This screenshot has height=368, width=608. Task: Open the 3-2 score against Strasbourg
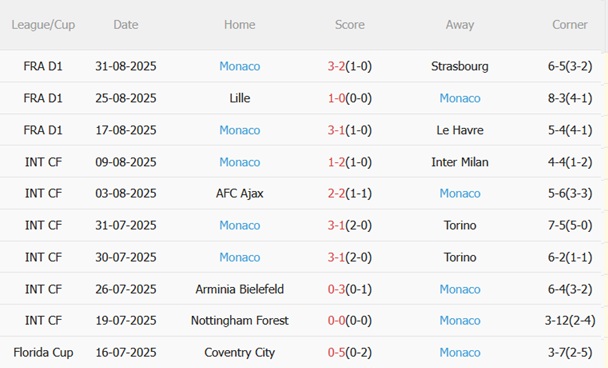336,66
